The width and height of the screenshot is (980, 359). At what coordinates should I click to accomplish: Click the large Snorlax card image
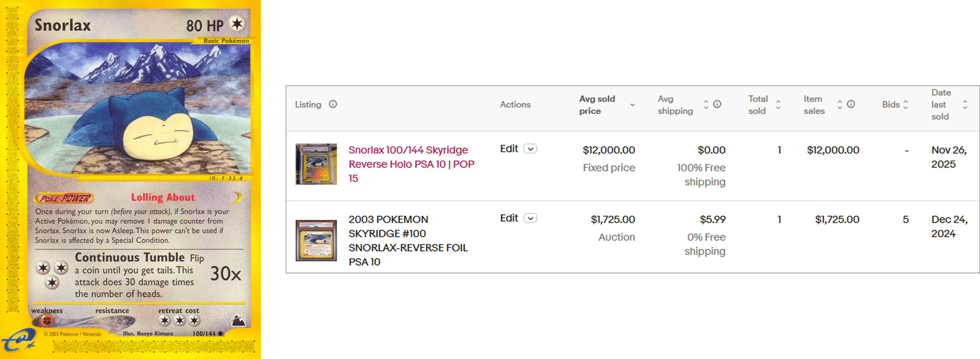click(x=131, y=179)
